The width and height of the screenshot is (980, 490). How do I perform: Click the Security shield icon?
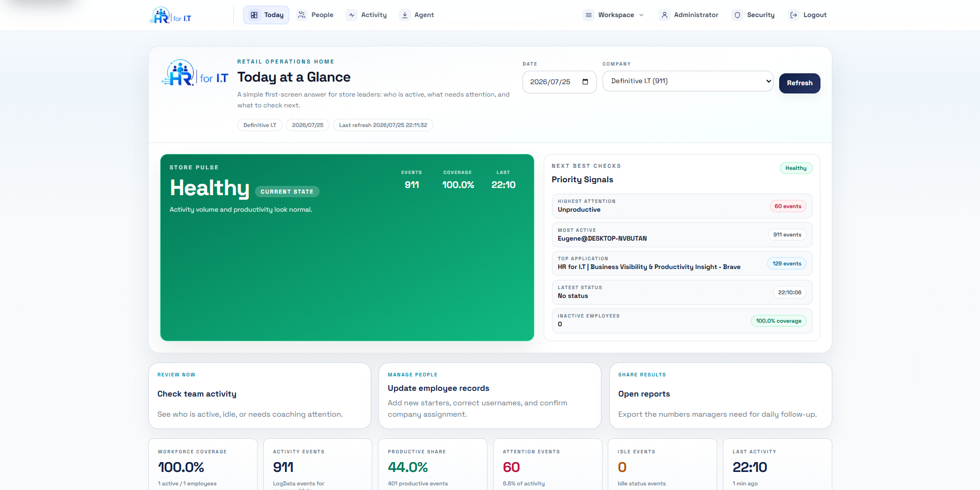click(x=737, y=15)
